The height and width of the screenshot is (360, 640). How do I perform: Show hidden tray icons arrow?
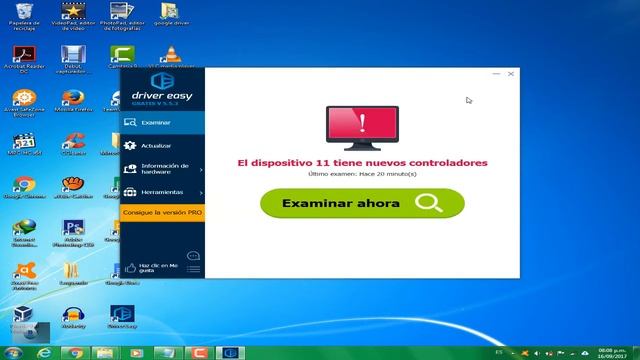click(x=513, y=353)
